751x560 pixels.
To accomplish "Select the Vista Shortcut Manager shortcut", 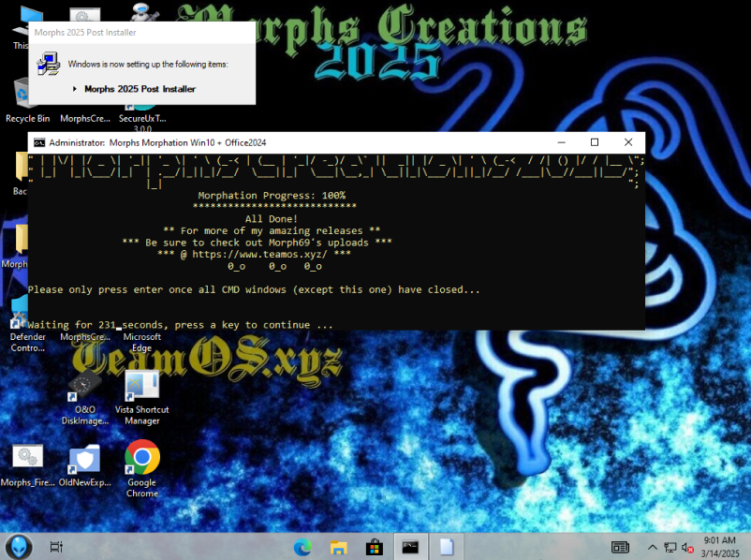I will [141, 398].
